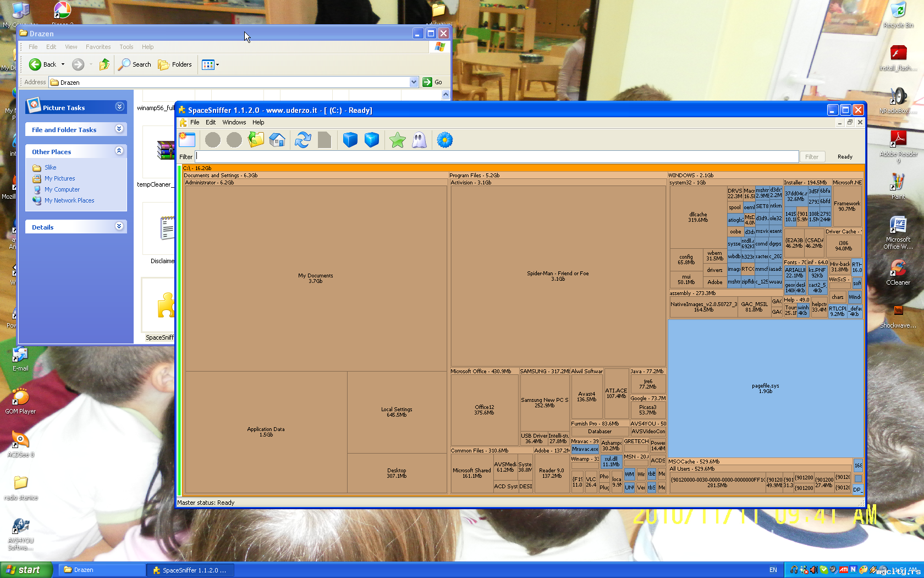Select the Paint desktop shortcut

pyautogui.click(x=898, y=187)
